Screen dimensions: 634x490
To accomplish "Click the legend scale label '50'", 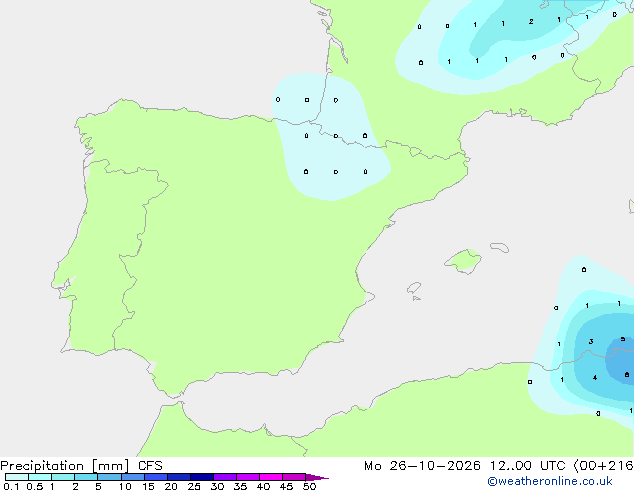I will coord(309,486).
